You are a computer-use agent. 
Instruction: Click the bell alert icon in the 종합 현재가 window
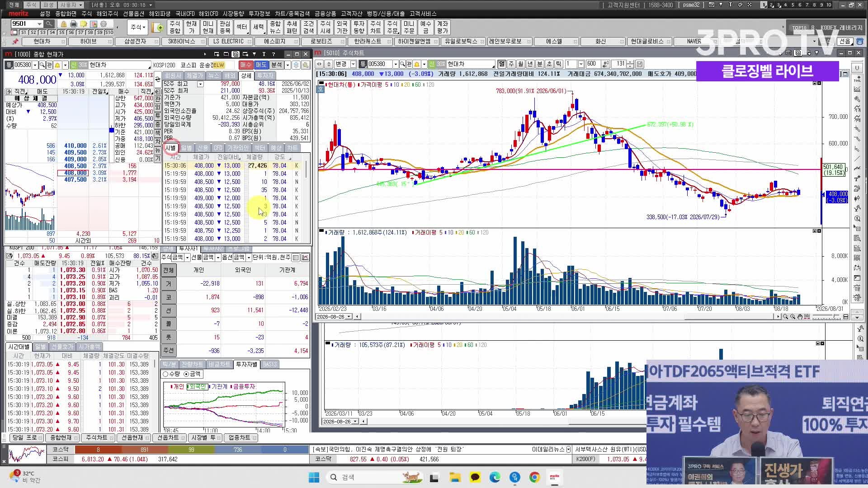coord(57,65)
